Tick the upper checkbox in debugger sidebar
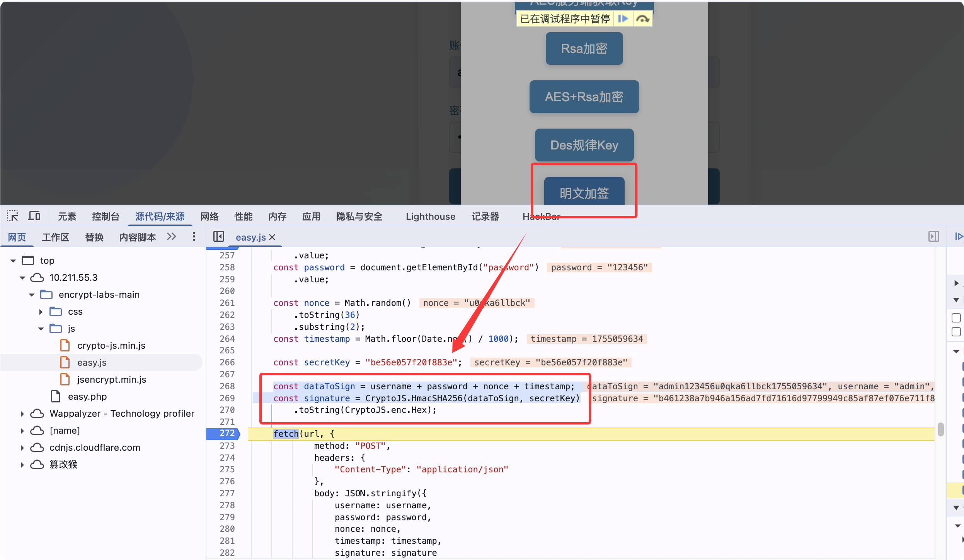 point(956,318)
